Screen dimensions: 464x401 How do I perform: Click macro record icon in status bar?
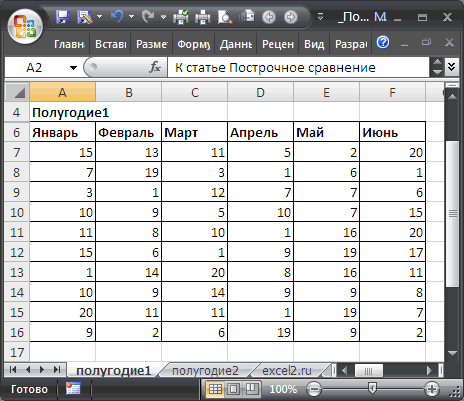coord(73,389)
